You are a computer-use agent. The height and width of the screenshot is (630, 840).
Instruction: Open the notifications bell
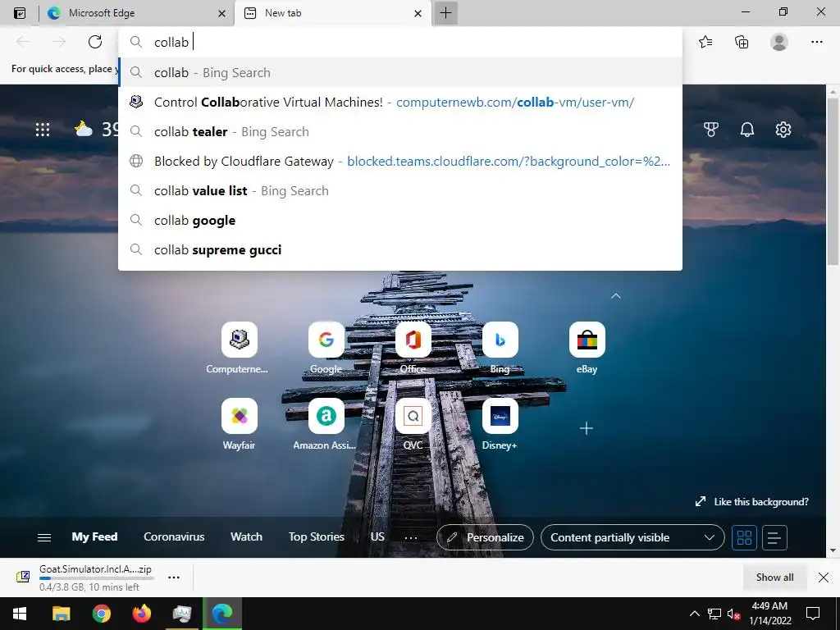[x=746, y=130]
